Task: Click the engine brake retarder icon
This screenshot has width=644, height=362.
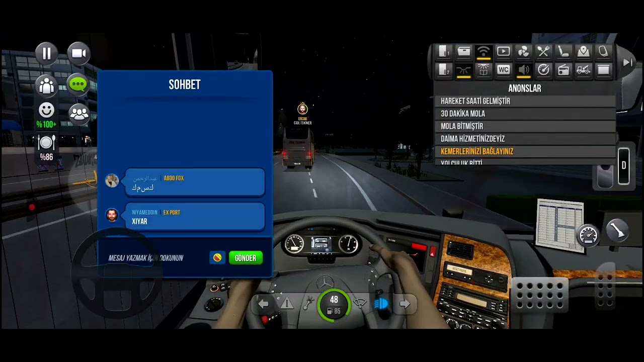Action: [x=309, y=304]
